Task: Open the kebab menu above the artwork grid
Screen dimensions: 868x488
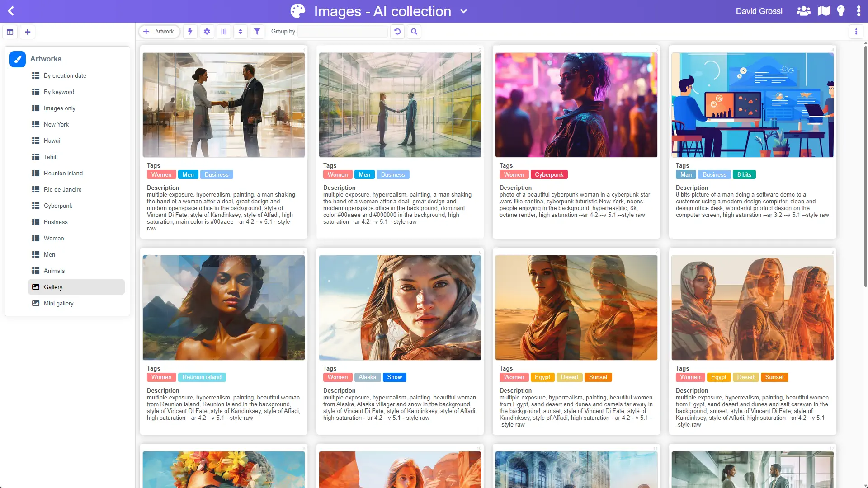Action: pyautogui.click(x=856, y=32)
